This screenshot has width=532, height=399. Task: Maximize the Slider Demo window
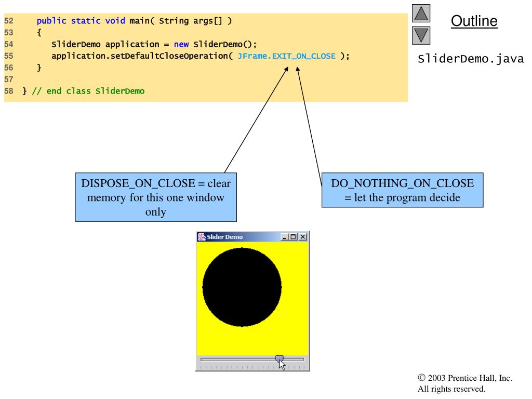pos(293,237)
